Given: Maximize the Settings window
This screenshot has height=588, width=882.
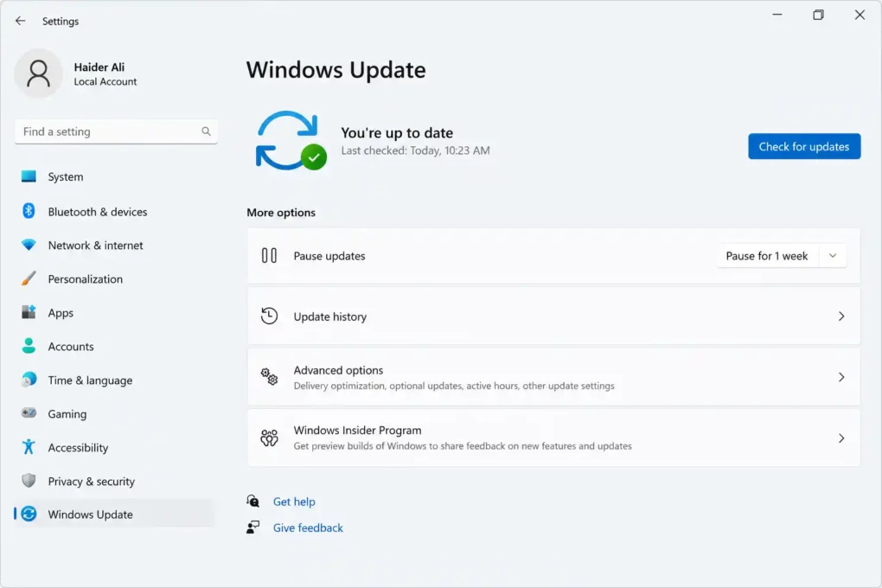Looking at the screenshot, I should pos(818,15).
